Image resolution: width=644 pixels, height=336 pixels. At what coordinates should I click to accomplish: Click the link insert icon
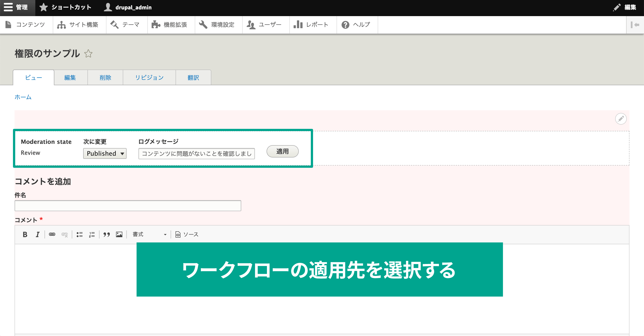[52, 234]
